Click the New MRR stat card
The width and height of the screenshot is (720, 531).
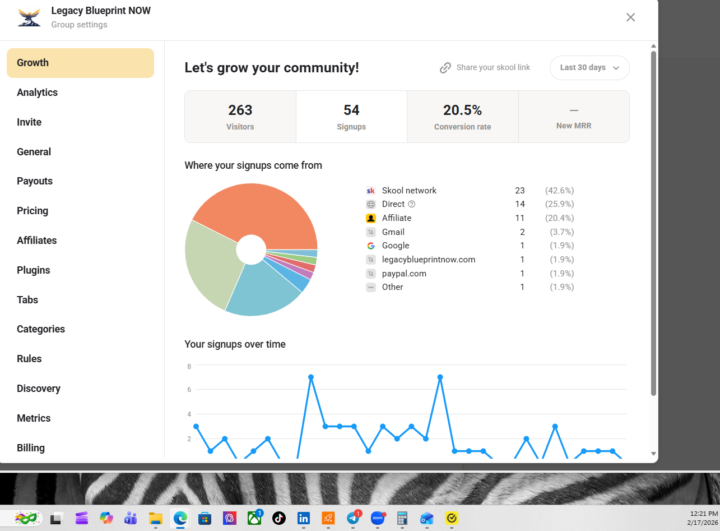(x=574, y=117)
